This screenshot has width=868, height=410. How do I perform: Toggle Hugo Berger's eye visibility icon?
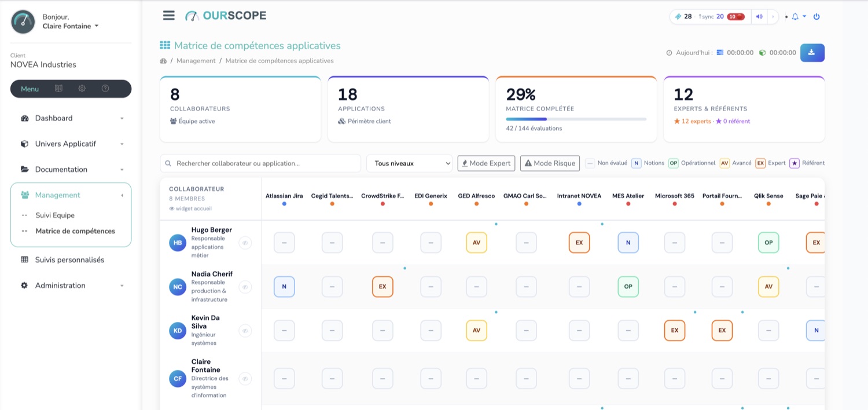(x=245, y=243)
